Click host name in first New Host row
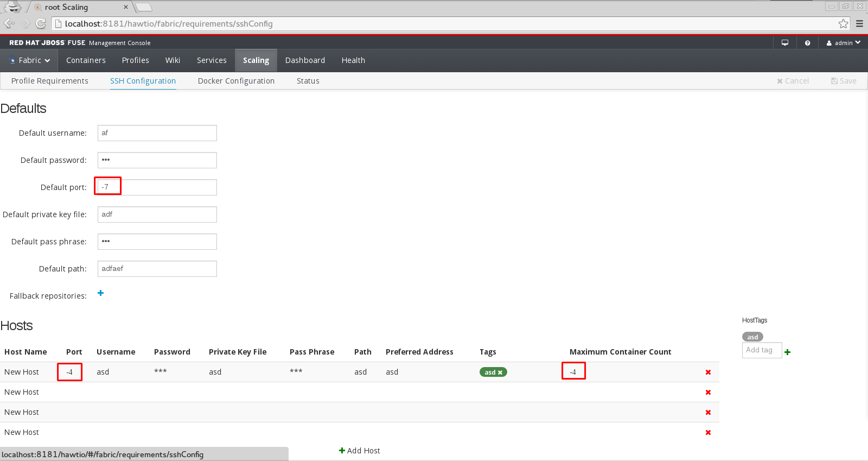This screenshot has width=868, height=461. click(22, 372)
